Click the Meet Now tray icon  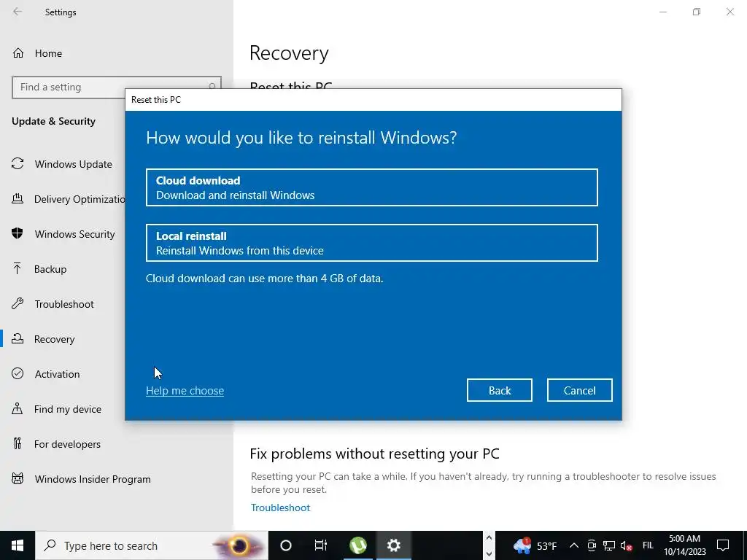(x=592, y=545)
